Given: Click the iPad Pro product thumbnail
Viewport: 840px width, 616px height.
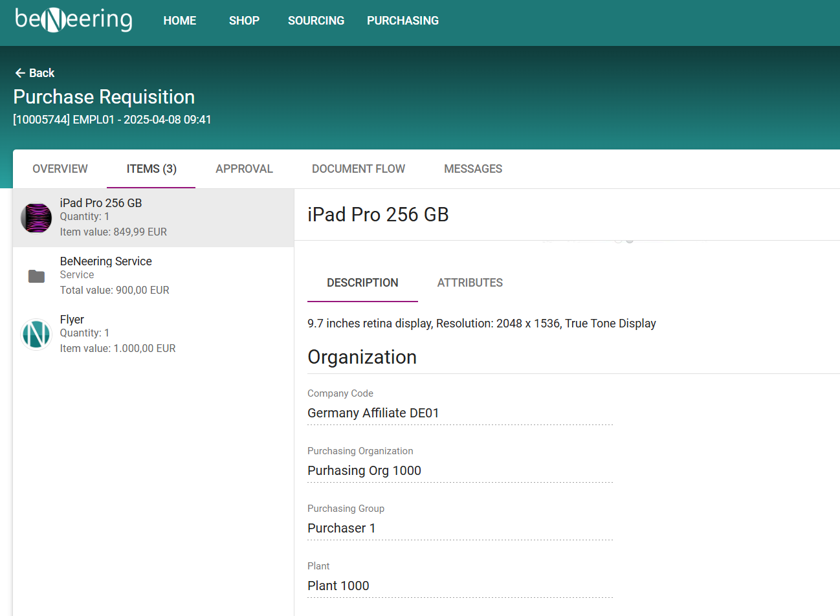Looking at the screenshot, I should 36,217.
